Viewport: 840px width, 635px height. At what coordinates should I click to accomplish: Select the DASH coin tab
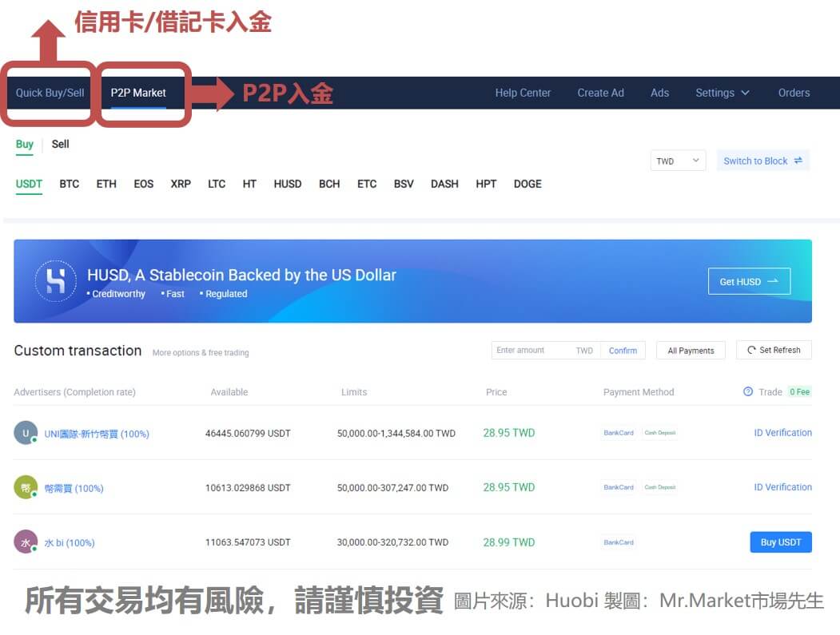(x=444, y=185)
